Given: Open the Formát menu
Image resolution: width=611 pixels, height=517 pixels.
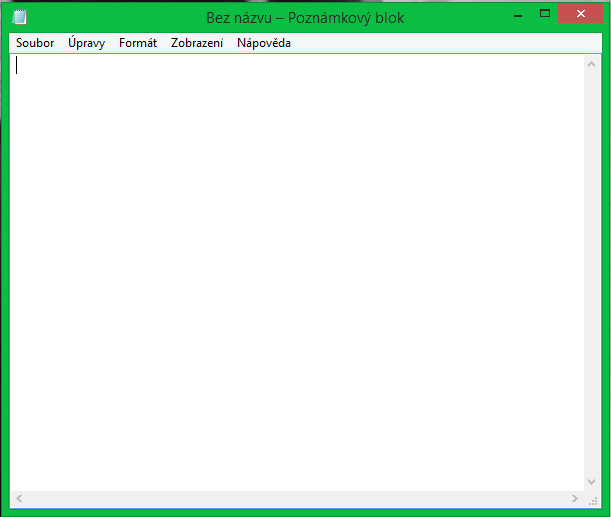Looking at the screenshot, I should click(x=138, y=43).
